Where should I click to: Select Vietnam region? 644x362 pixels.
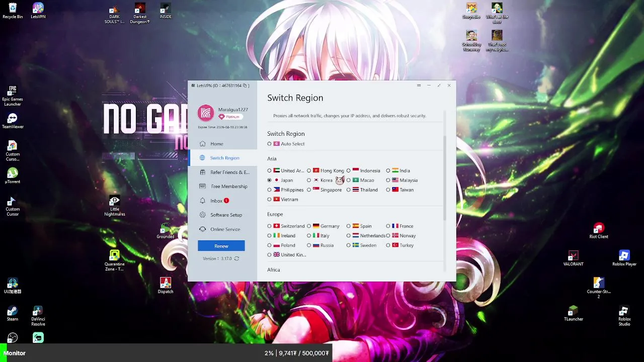(283, 199)
